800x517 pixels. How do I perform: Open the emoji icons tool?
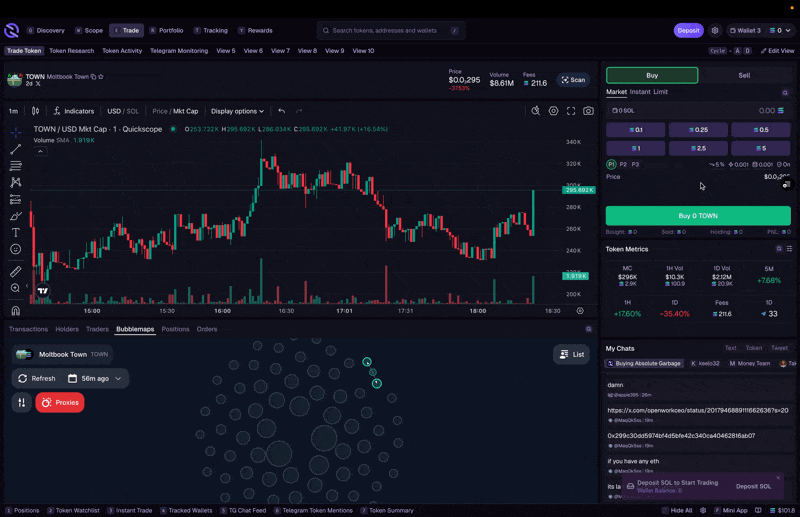[x=16, y=249]
